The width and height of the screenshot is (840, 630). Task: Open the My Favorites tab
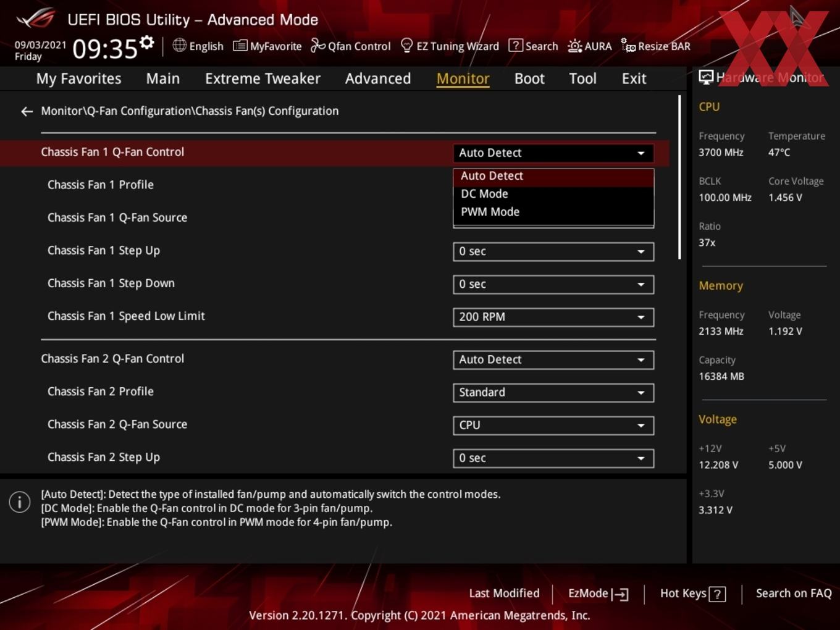78,78
